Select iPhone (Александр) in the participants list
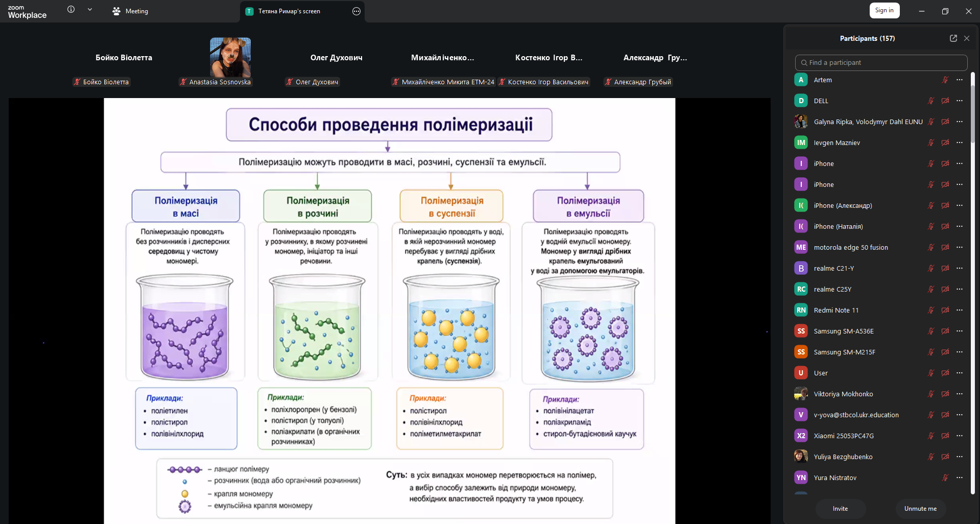Viewport: 980px width, 524px height. [879, 205]
